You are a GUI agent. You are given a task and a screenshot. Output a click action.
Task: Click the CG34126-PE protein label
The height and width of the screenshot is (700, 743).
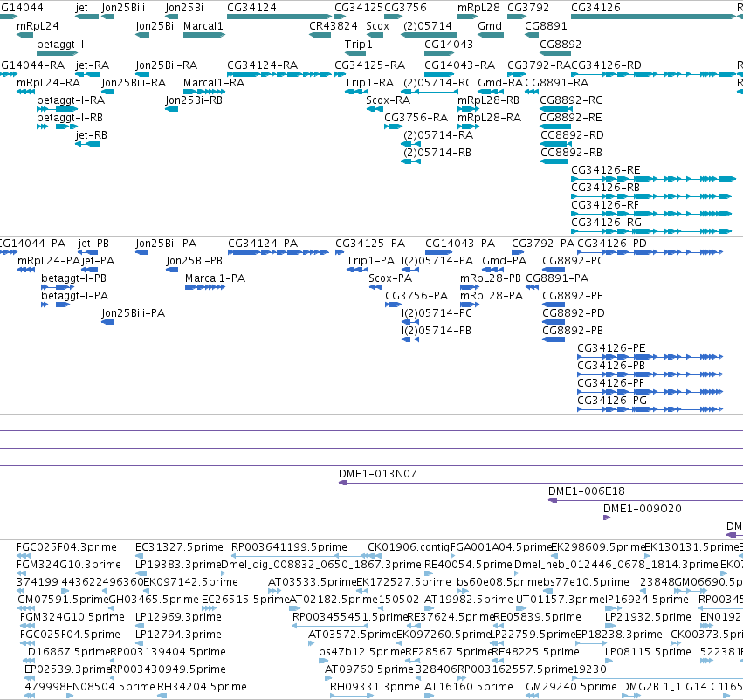tap(611, 348)
